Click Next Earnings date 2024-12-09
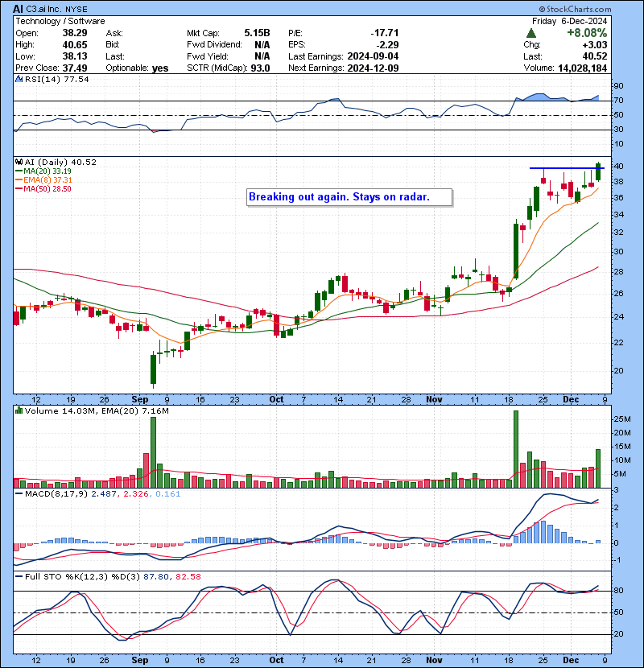This screenshot has height=668, width=644. click(x=373, y=68)
